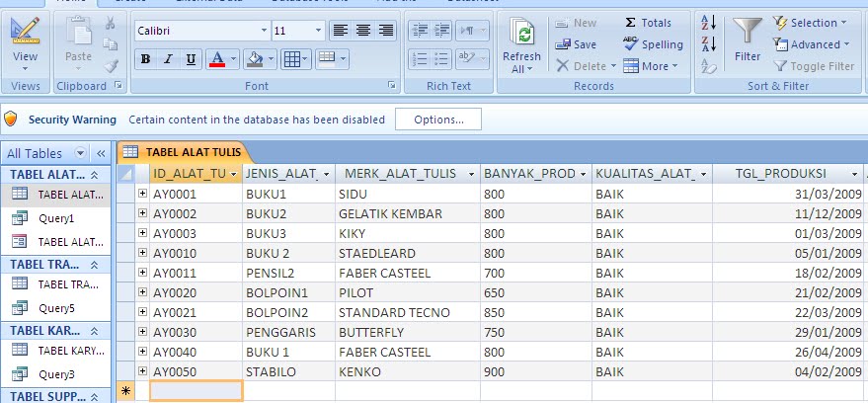Open Query5 in navigation pane
The height and width of the screenshot is (403, 868).
tap(55, 308)
